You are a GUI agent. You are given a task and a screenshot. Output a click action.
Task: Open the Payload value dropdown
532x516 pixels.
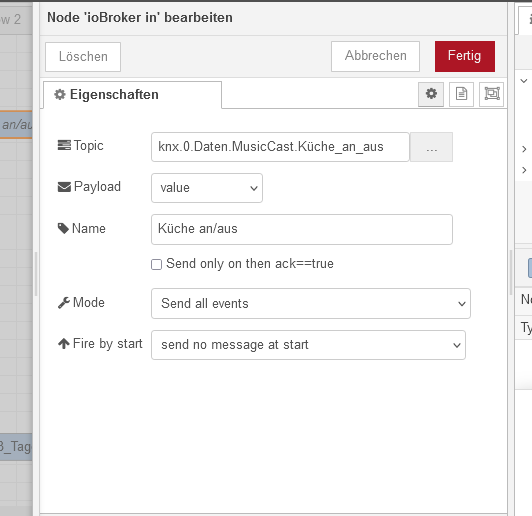207,188
